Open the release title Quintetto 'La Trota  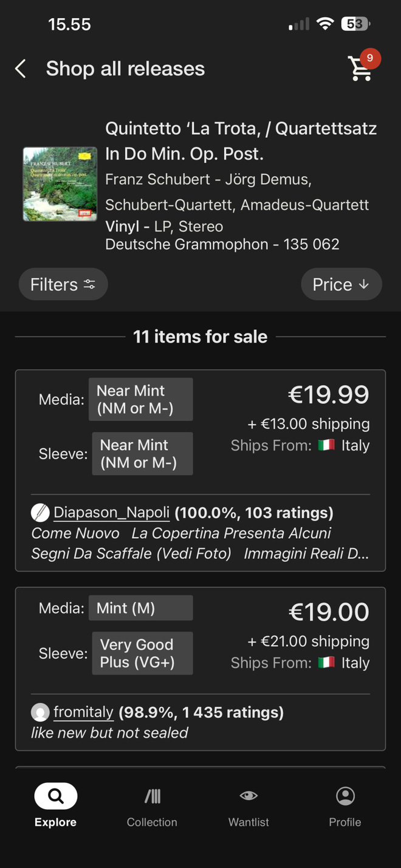(x=241, y=141)
